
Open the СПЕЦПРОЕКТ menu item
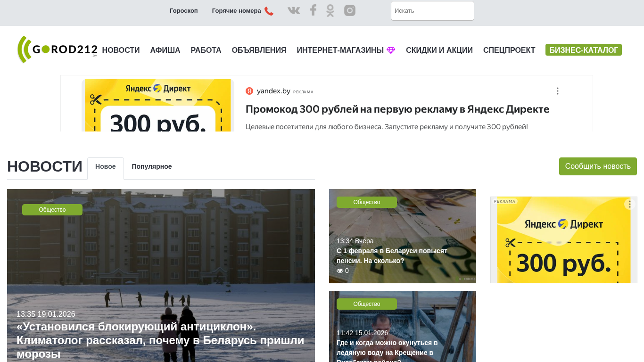509,50
